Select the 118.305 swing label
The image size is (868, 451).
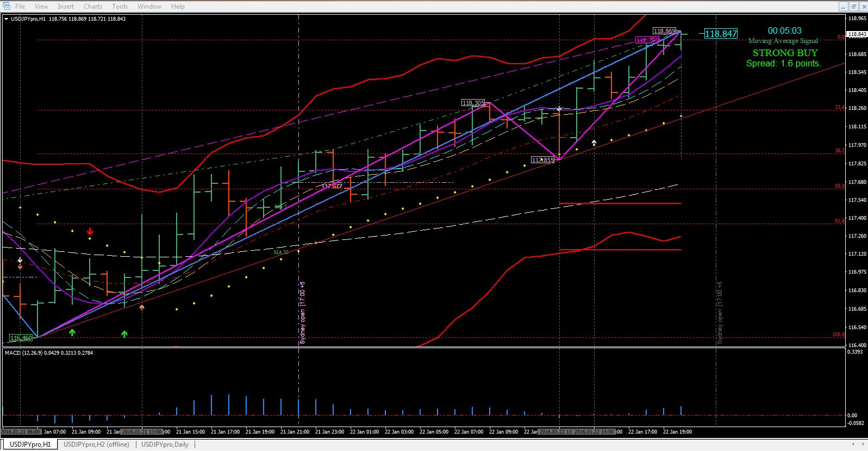473,103
